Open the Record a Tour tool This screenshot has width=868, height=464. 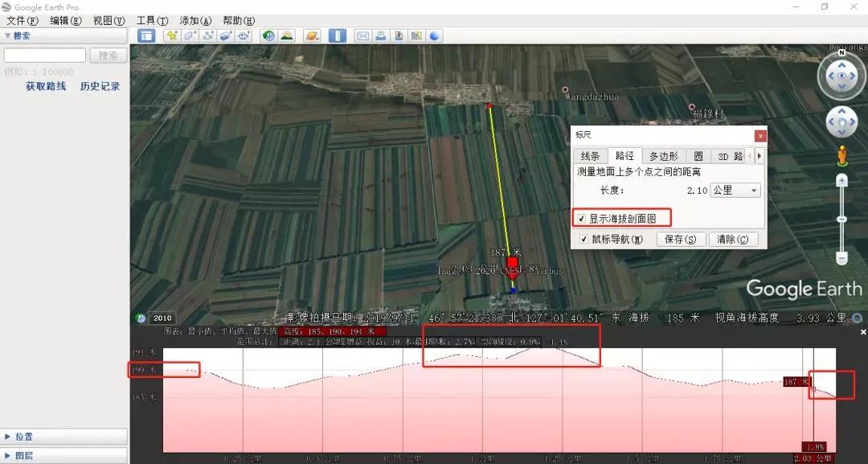[x=242, y=35]
